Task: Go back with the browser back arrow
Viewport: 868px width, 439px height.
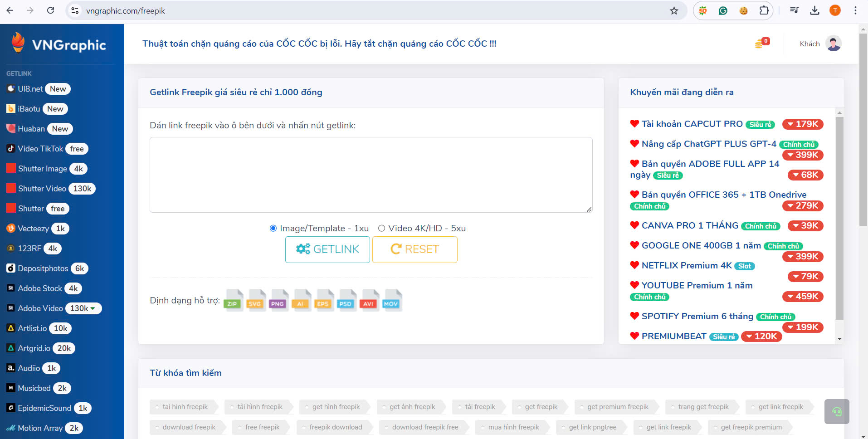Action: (x=10, y=10)
